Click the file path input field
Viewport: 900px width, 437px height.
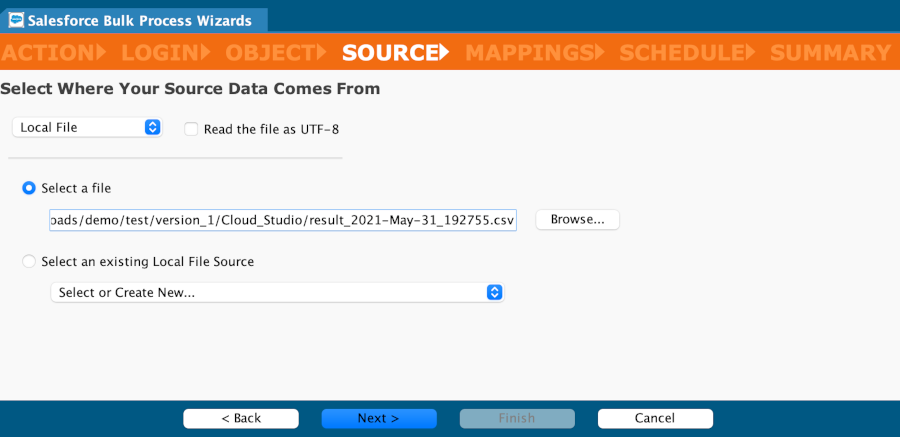coord(282,219)
